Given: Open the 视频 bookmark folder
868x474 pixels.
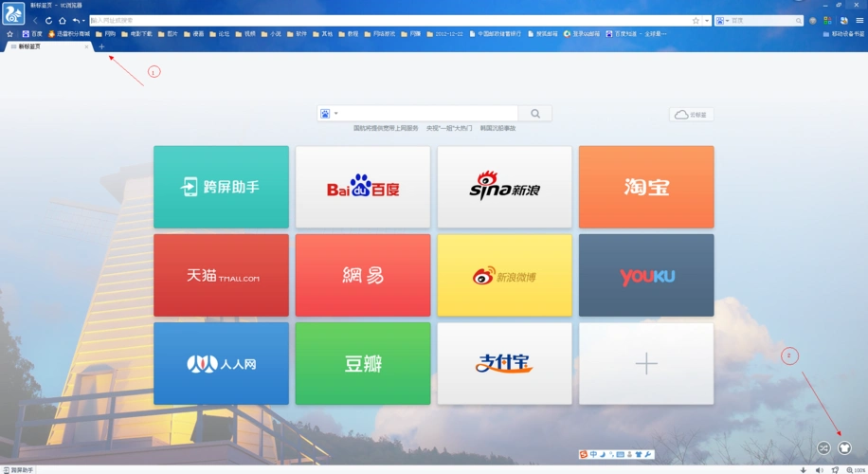Looking at the screenshot, I should 245,34.
